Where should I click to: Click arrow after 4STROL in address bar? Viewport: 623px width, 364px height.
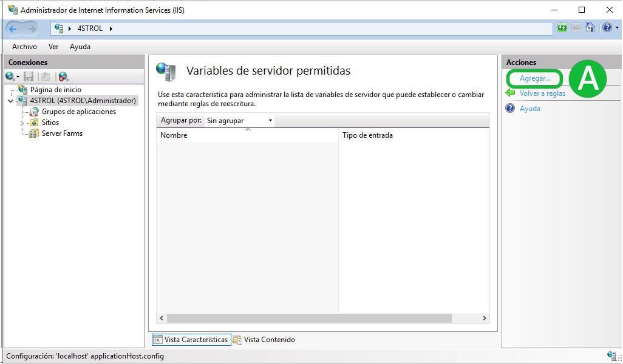111,29
